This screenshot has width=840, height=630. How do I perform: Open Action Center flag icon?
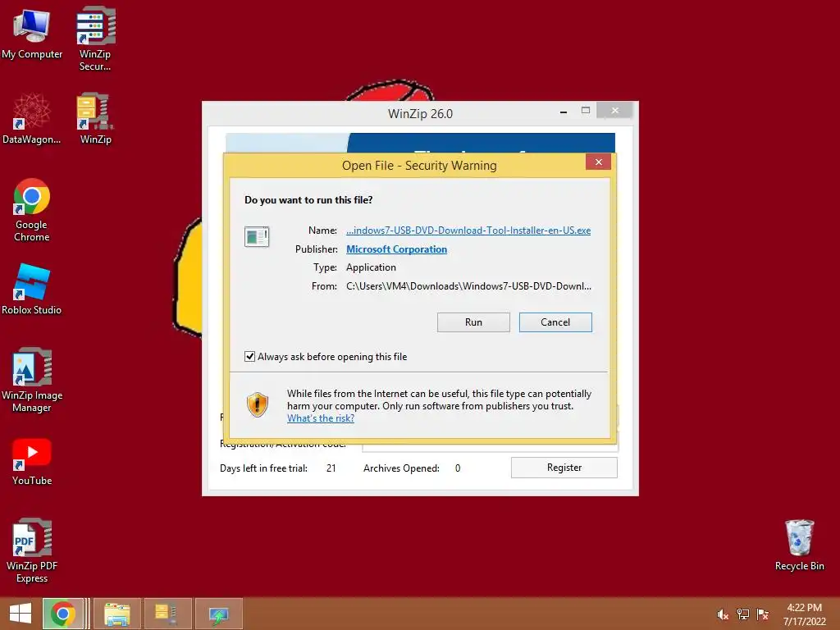point(763,614)
